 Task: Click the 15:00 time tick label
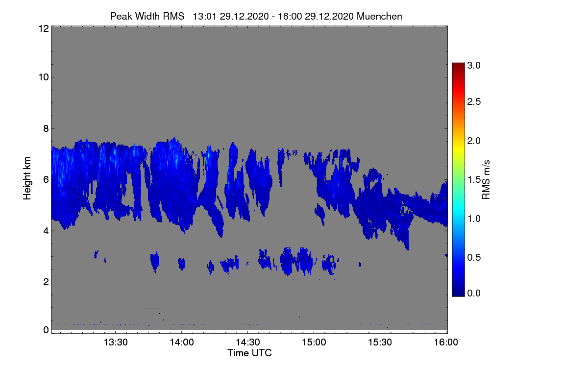tap(314, 343)
